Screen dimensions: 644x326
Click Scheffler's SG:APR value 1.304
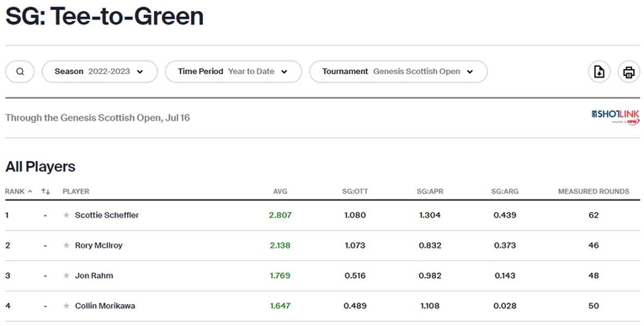pos(430,215)
